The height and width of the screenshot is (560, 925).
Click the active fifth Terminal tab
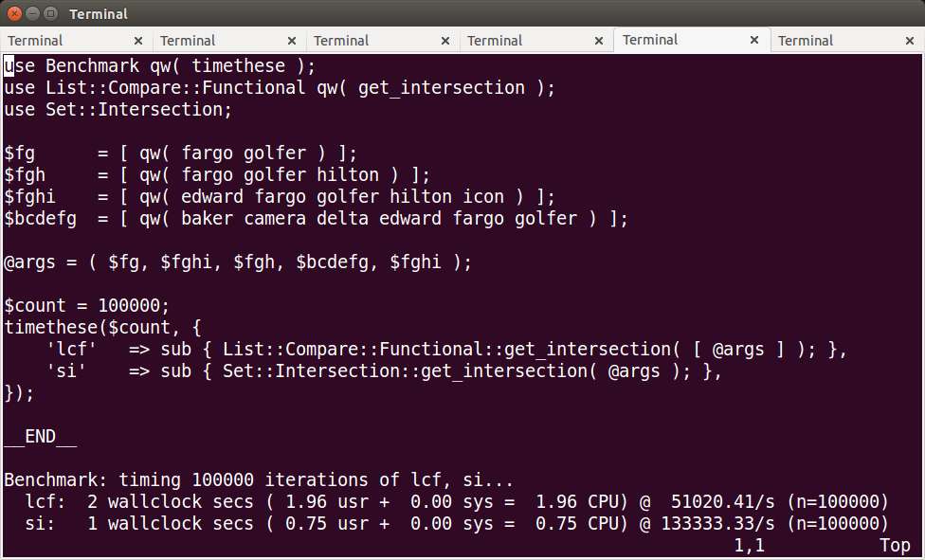[x=650, y=40]
